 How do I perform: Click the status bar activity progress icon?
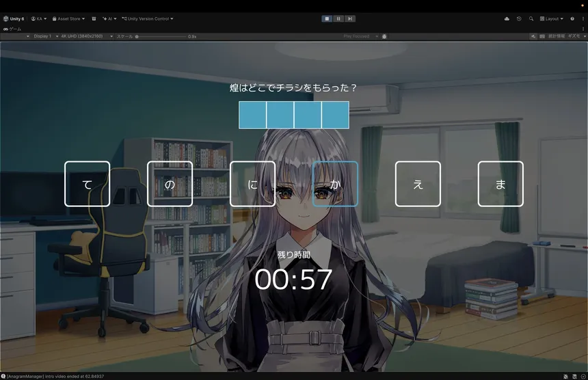583,377
